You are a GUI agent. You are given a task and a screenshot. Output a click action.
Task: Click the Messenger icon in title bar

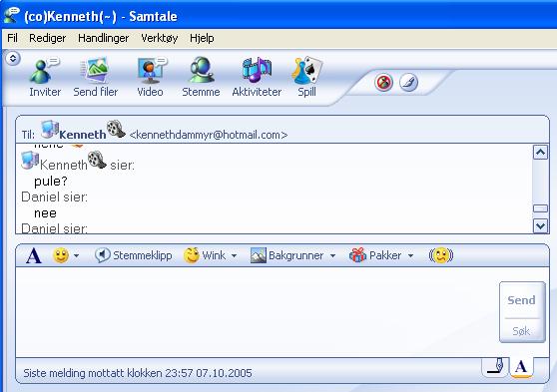11,15
